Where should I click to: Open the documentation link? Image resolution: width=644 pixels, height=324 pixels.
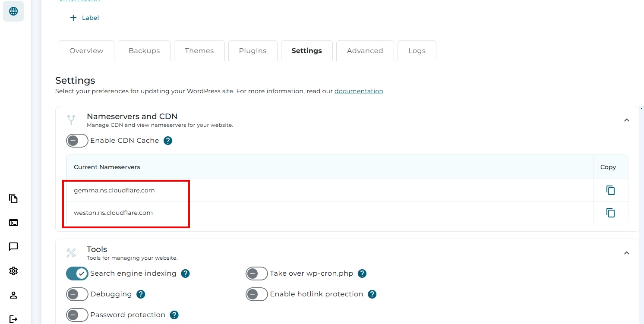(359, 91)
